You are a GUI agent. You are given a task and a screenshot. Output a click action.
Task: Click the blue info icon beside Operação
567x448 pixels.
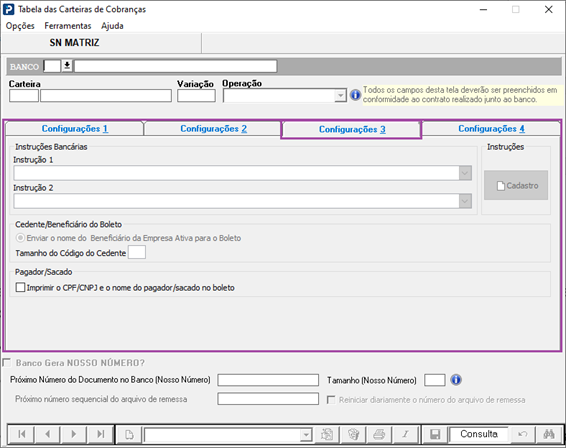[x=355, y=95]
